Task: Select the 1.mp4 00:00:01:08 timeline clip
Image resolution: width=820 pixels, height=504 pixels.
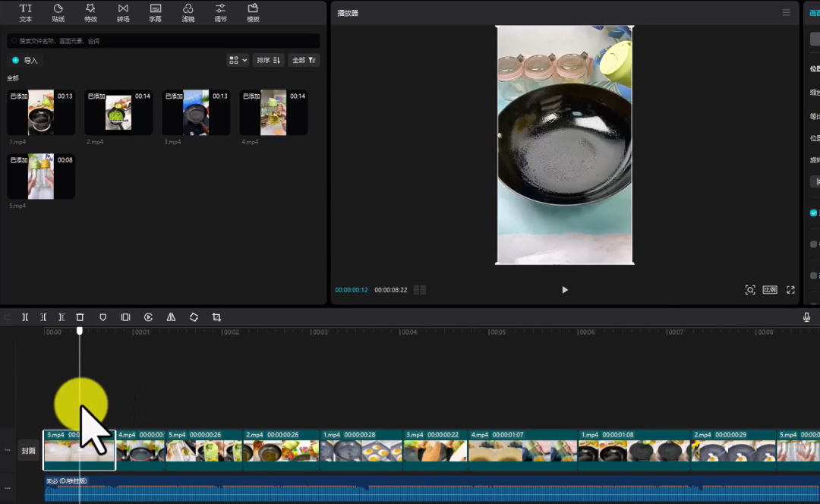Action: tap(634, 450)
